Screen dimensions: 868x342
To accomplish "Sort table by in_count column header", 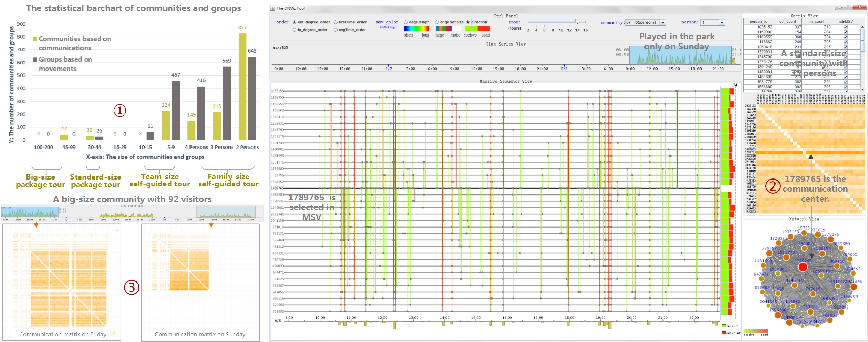I will [x=816, y=22].
